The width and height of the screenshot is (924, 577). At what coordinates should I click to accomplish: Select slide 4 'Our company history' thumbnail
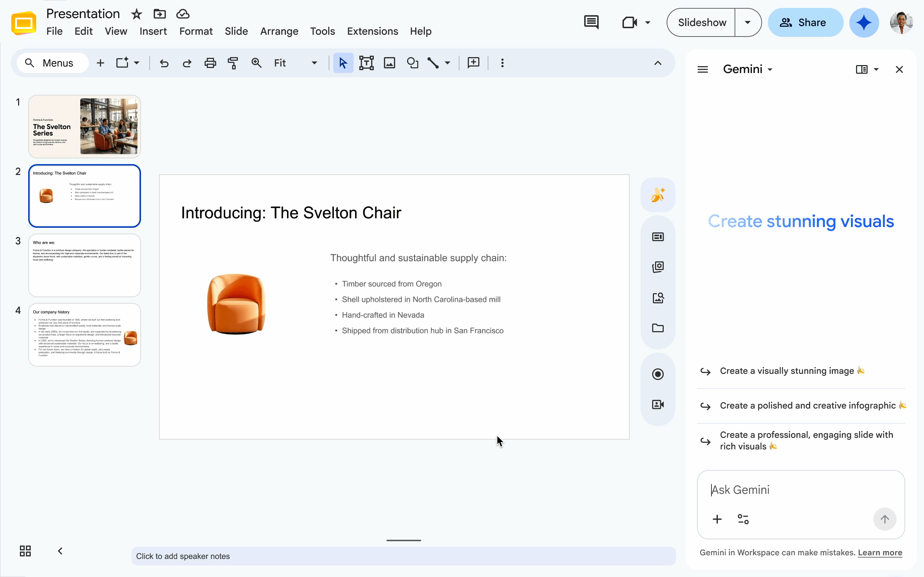(84, 335)
